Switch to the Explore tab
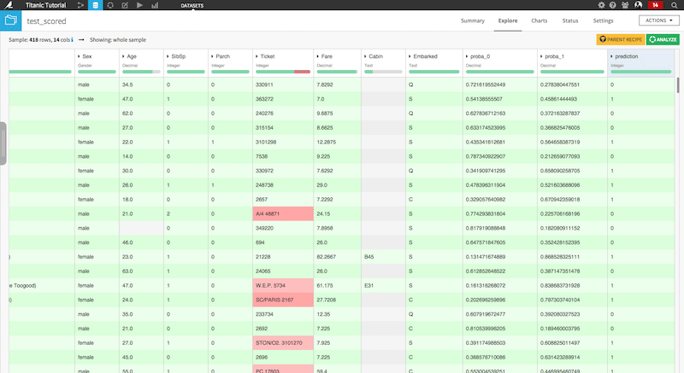Screen dimensions: 684x373 [x=508, y=21]
